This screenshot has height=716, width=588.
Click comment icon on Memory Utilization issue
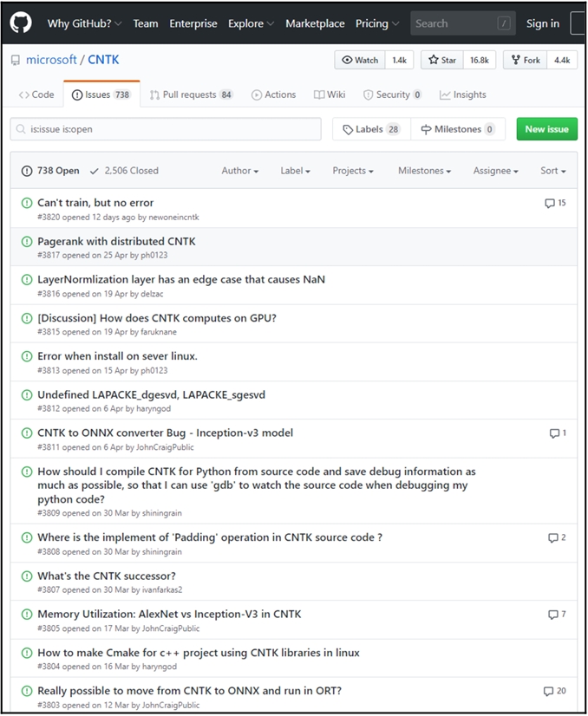pyautogui.click(x=553, y=615)
